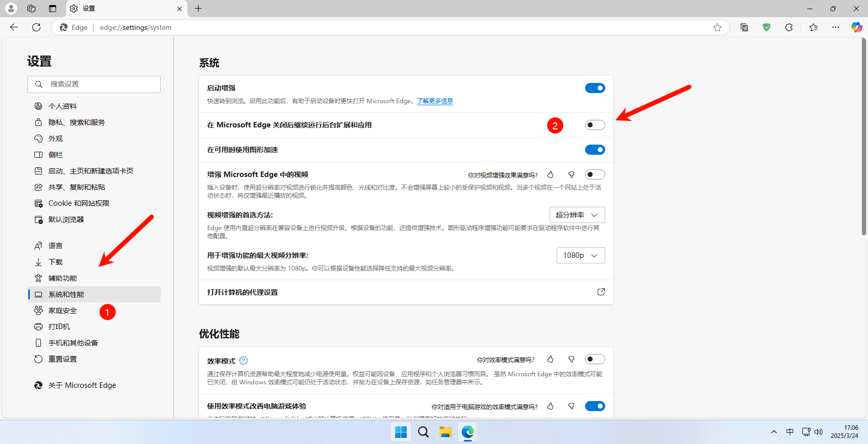The width and height of the screenshot is (868, 444).
Task: Click the page vertical scrollbar
Action: [864, 137]
